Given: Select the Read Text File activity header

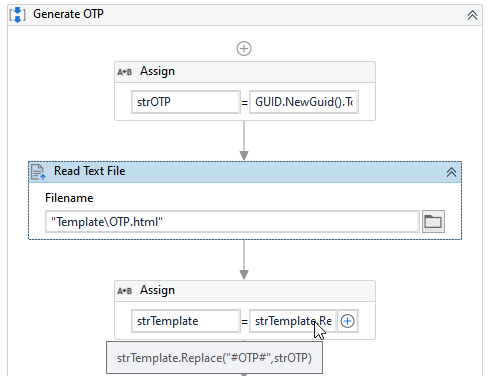Looking at the screenshot, I should [245, 172].
